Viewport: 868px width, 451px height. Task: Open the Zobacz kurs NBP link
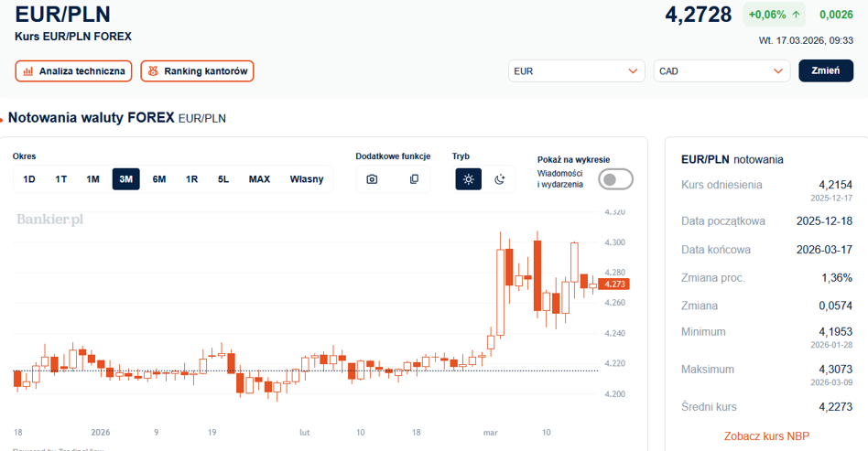pyautogui.click(x=766, y=436)
